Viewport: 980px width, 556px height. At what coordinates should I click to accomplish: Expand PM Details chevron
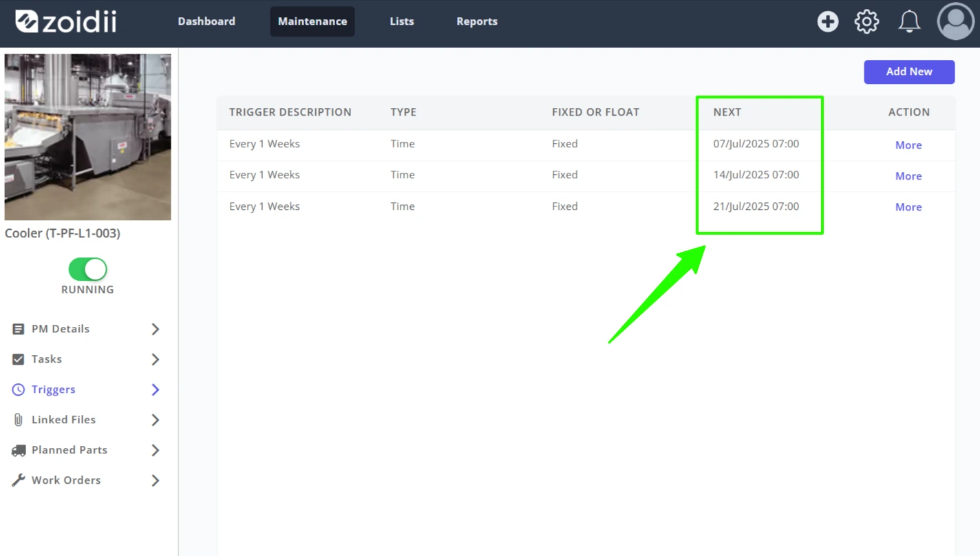[156, 329]
